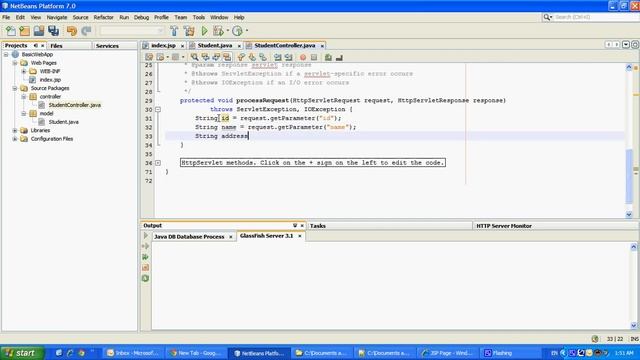This screenshot has height=360, width=640.
Task: Click the orange icon in Output sidebar
Action: click(x=146, y=268)
